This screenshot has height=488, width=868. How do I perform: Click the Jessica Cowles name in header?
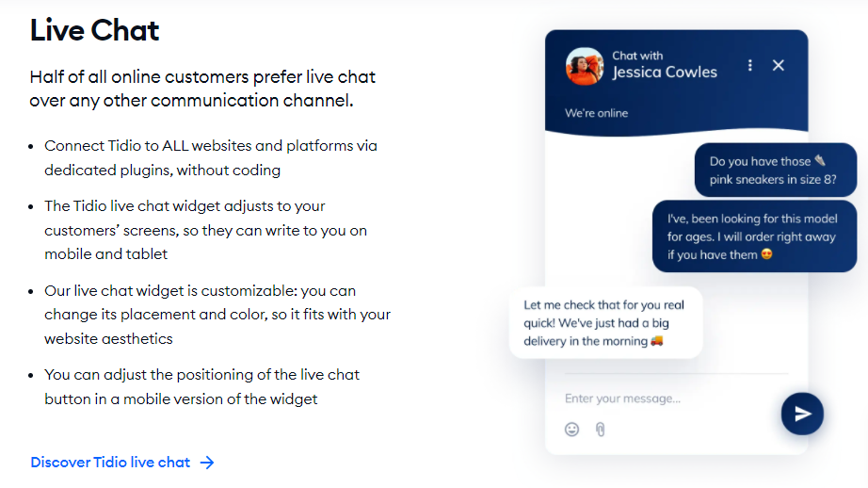[665, 73]
